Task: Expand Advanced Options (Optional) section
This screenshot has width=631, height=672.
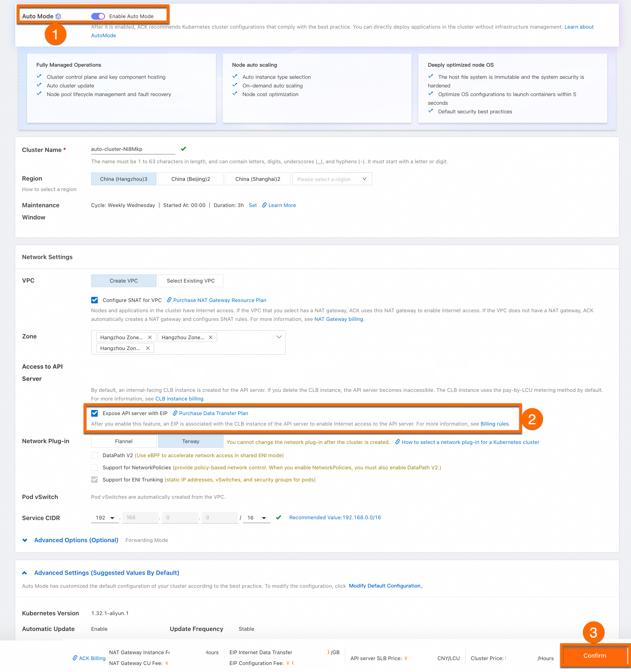Action: (x=76, y=540)
